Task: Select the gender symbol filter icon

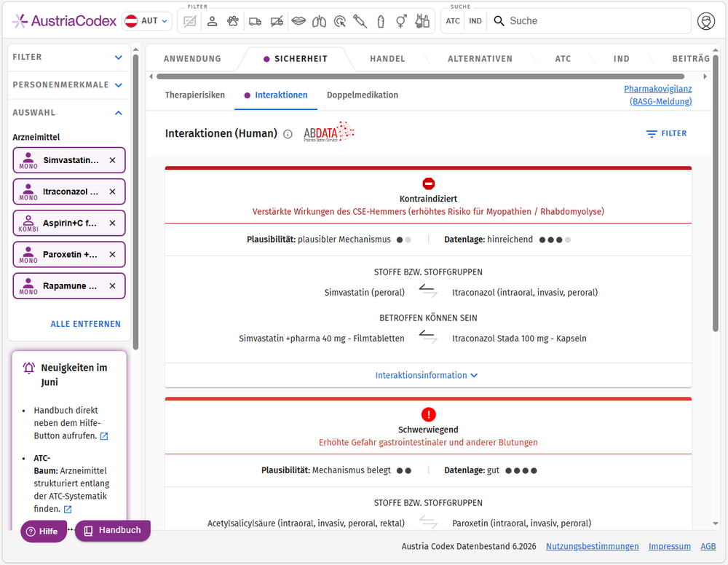Action: 401,21
